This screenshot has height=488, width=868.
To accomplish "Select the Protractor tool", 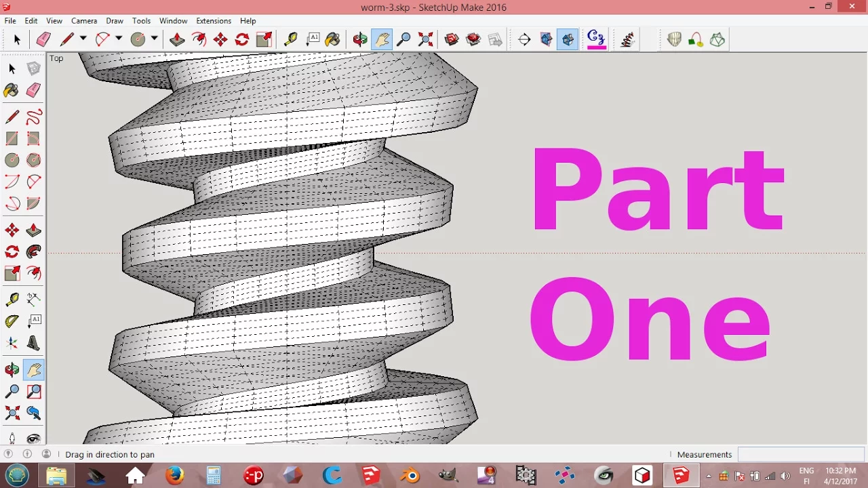I will [x=12, y=321].
